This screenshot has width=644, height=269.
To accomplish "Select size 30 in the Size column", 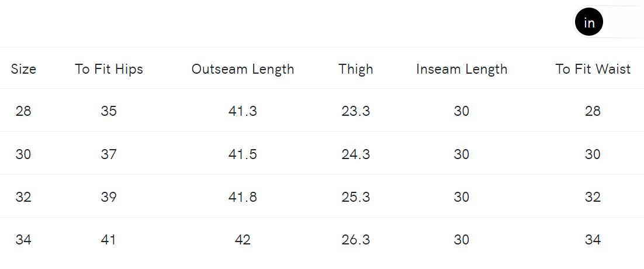I will point(23,154).
